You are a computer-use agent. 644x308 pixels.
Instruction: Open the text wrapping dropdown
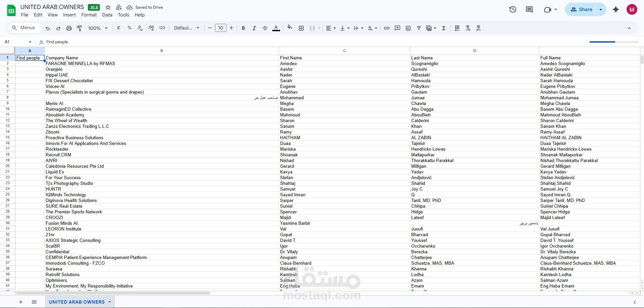[359, 28]
